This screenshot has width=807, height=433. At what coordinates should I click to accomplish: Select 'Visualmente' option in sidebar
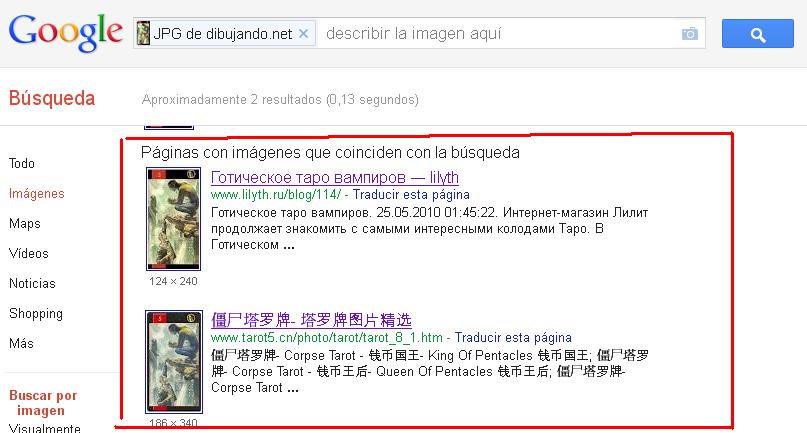pos(45,427)
